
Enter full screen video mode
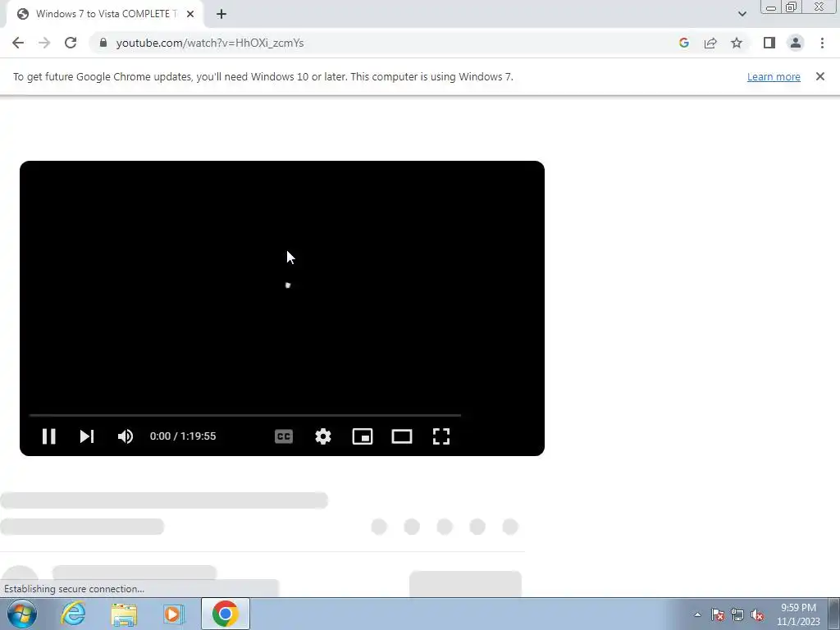point(441,436)
